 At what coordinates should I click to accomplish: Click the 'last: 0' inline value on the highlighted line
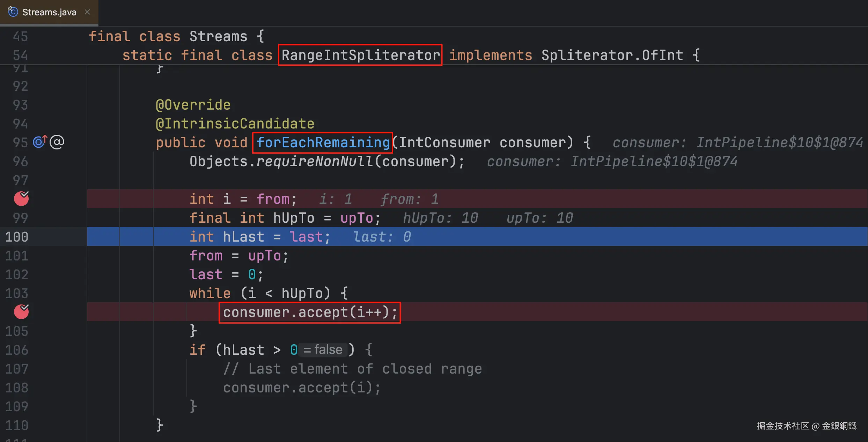(x=382, y=237)
